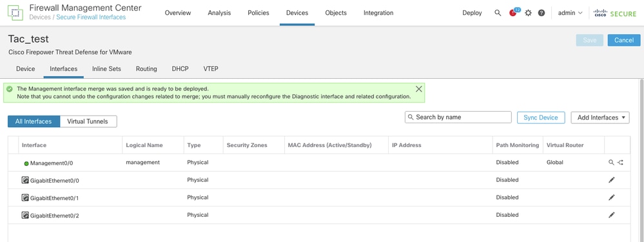Open the help question mark icon
This screenshot has height=242, width=644.
[x=542, y=13]
